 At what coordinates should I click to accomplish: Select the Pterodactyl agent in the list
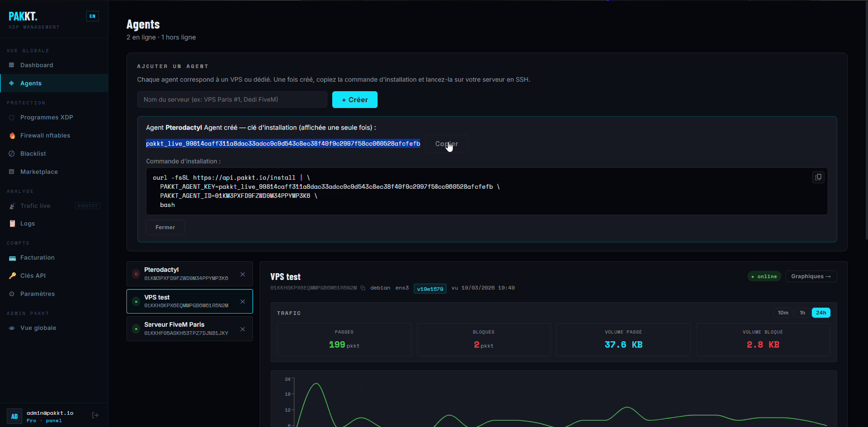186,274
